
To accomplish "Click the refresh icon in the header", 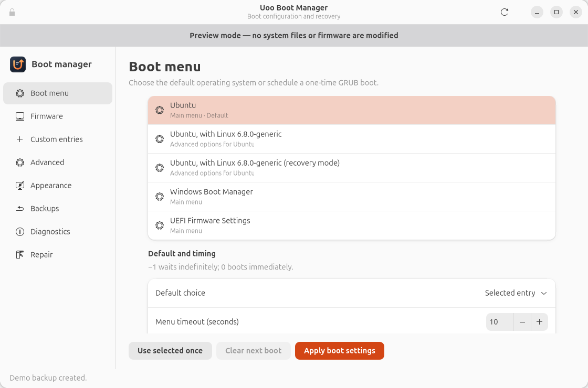I will click(505, 12).
